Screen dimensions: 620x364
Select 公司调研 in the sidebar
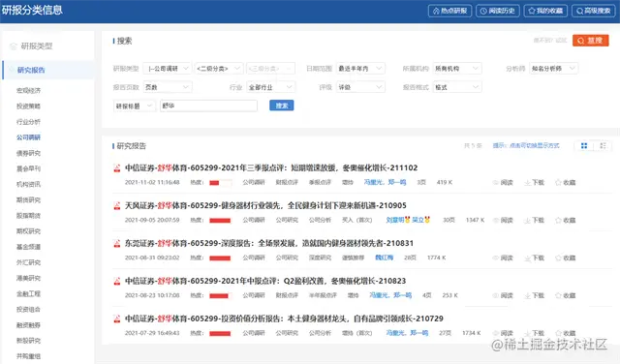pos(28,137)
